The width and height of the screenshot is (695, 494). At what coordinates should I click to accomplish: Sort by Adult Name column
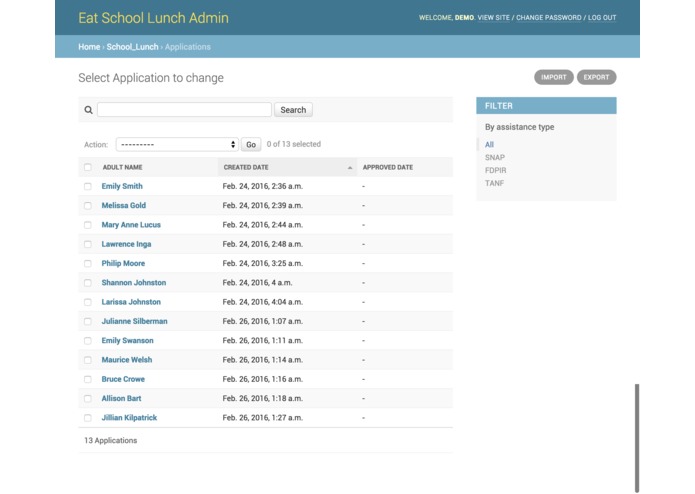(122, 167)
